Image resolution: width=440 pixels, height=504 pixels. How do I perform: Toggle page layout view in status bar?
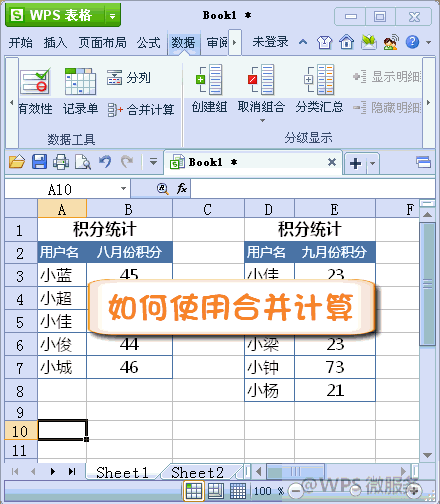[x=216, y=491]
